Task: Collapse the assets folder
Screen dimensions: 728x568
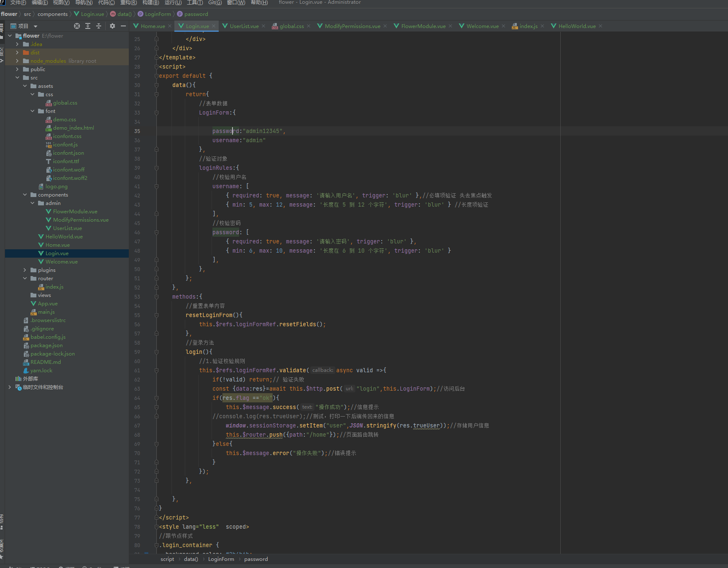Action: point(25,86)
